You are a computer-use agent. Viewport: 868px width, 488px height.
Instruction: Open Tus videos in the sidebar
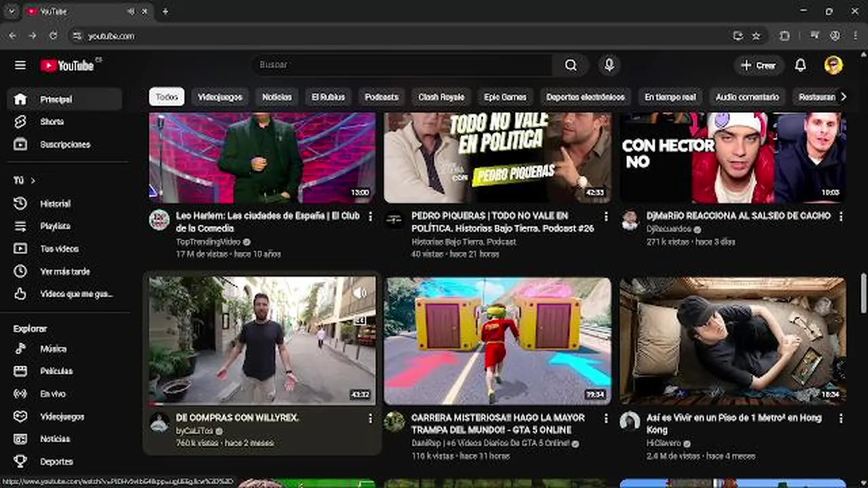pos(65,249)
